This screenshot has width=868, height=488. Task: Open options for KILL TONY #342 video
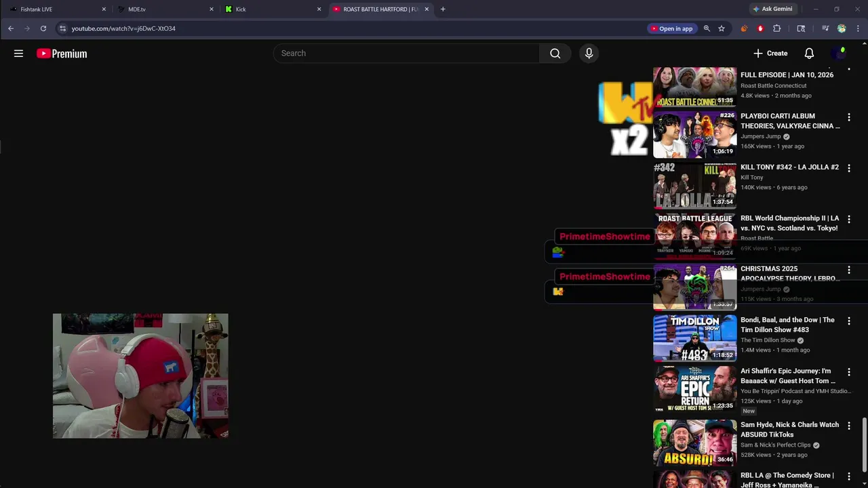click(x=848, y=168)
